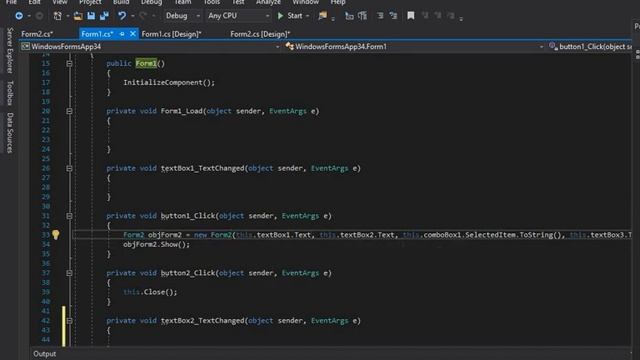Click the objForm2.Show(); code line

pos(157,244)
